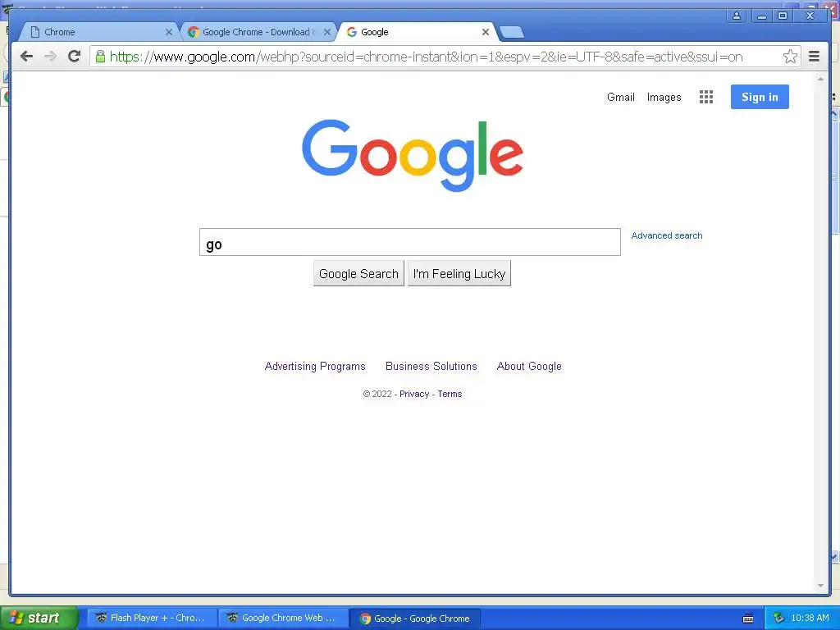The height and width of the screenshot is (630, 840).
Task: Open the Privacy link
Action: pos(414,394)
